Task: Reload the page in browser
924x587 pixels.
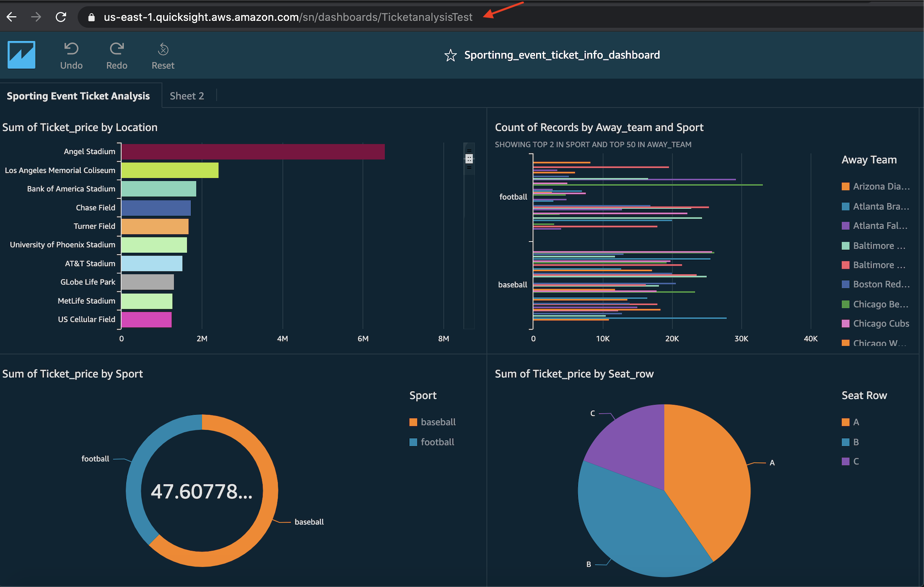Action: (61, 17)
